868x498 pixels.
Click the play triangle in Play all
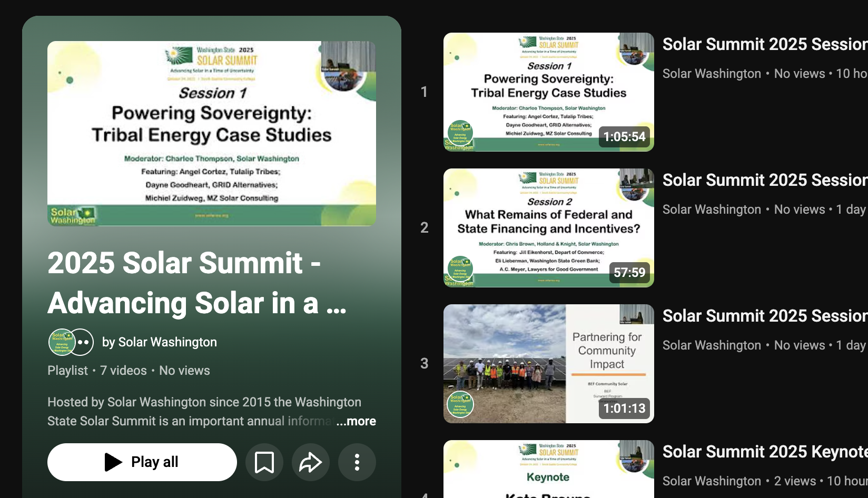(113, 462)
